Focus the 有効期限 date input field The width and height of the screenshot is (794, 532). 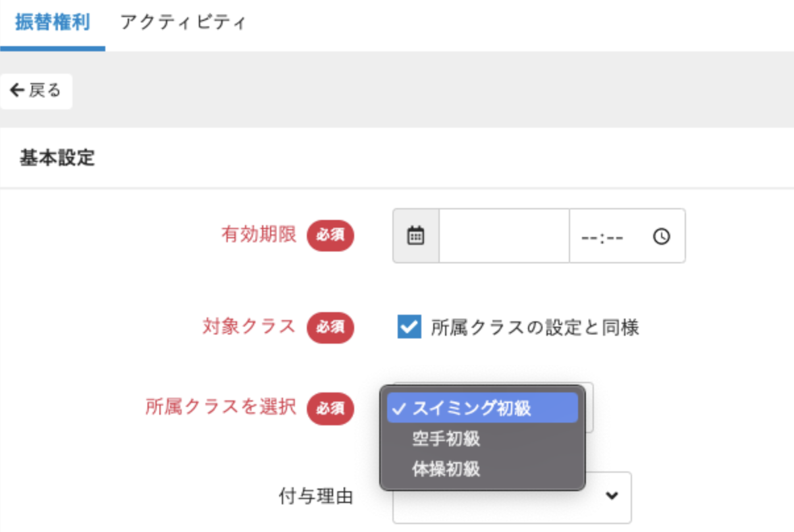[x=504, y=236]
